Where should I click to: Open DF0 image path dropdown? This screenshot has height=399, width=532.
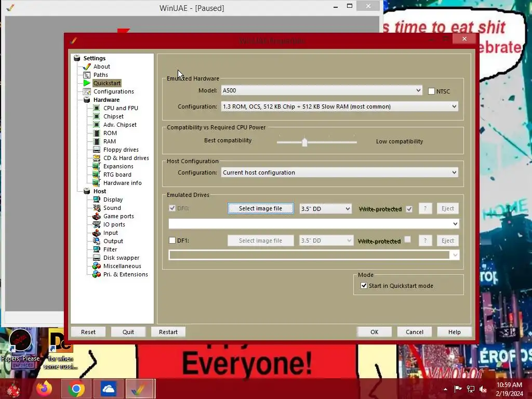click(314, 223)
